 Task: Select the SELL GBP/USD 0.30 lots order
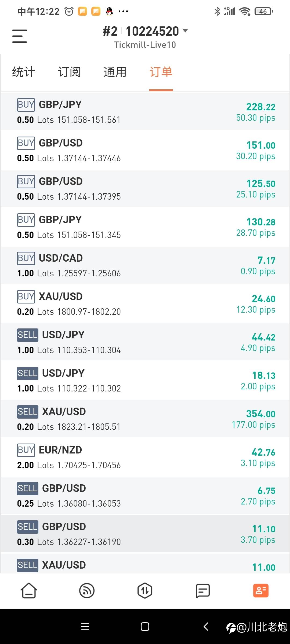pos(145,534)
